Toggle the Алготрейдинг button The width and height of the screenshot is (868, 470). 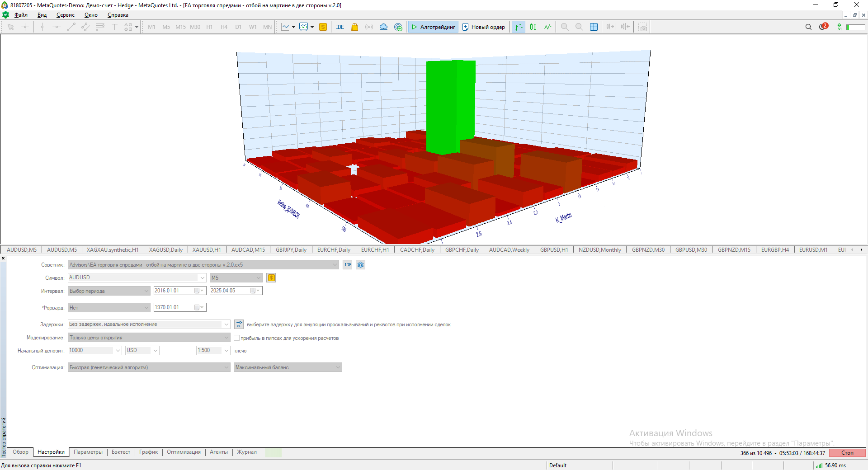click(x=433, y=27)
